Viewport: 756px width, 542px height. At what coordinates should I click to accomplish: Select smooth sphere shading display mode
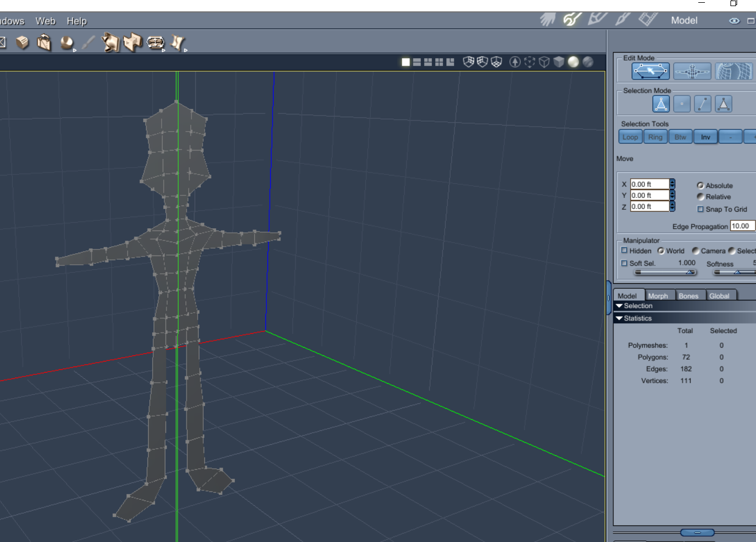pos(573,62)
